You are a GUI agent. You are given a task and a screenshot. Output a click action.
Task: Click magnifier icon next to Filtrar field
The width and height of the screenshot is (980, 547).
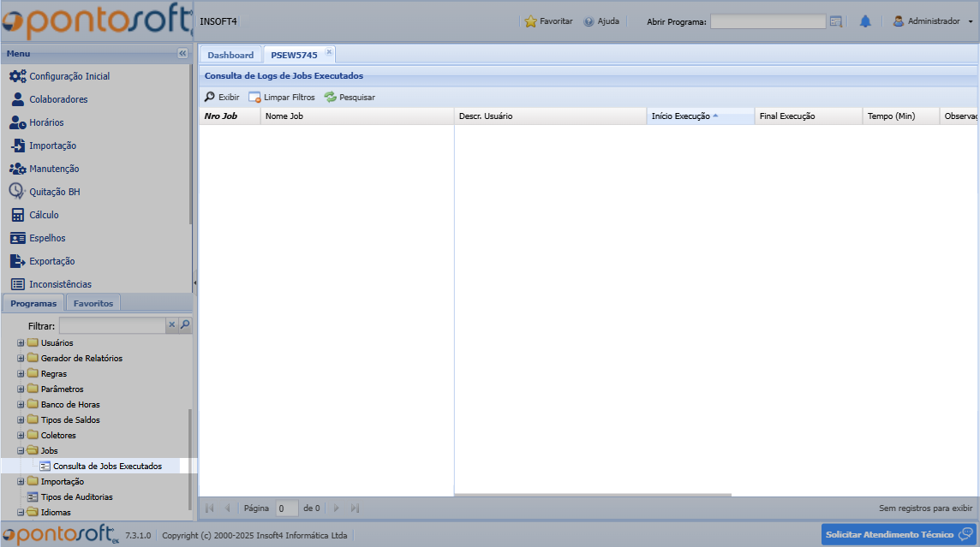(x=185, y=325)
